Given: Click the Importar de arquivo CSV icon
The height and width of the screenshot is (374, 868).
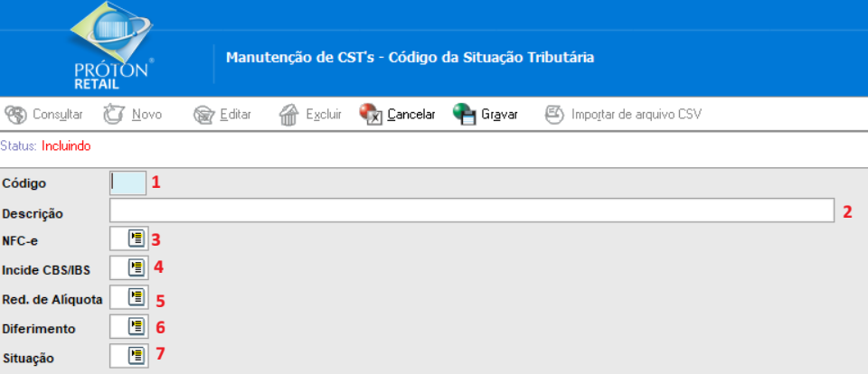Looking at the screenshot, I should [x=553, y=115].
